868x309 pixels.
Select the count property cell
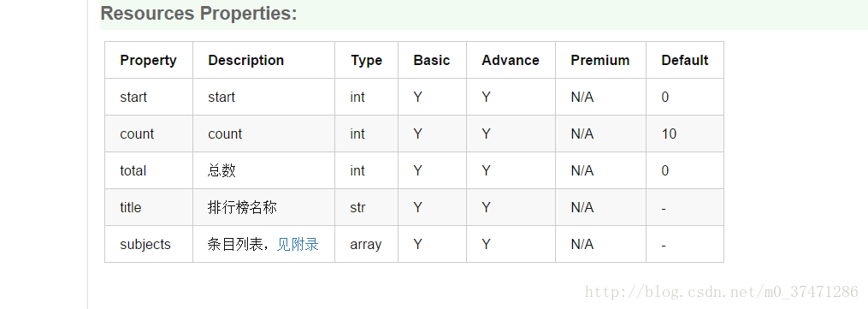pos(149,134)
